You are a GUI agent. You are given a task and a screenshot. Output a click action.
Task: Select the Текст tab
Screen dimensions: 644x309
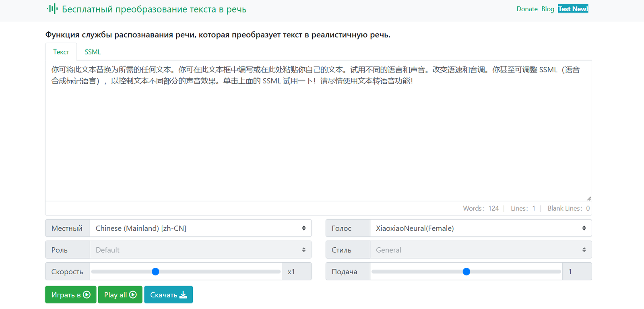pyautogui.click(x=61, y=52)
